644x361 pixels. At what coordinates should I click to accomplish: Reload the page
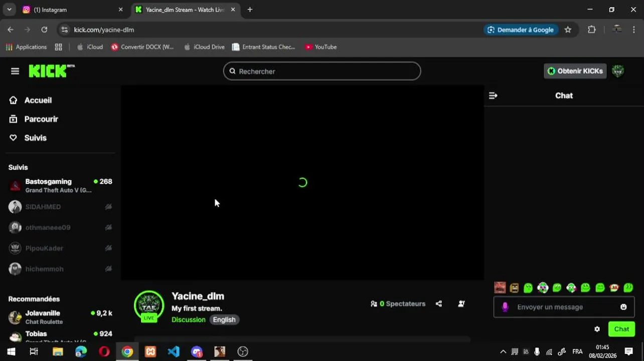(x=44, y=30)
